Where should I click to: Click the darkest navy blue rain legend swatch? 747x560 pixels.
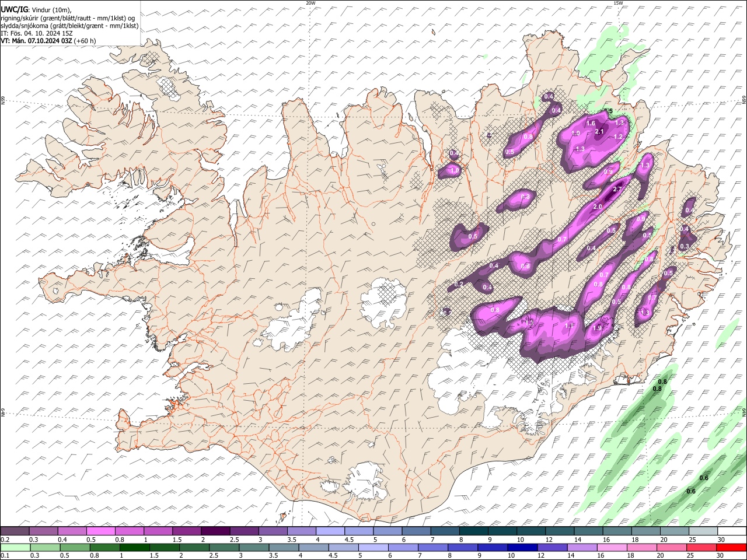coord(521,547)
